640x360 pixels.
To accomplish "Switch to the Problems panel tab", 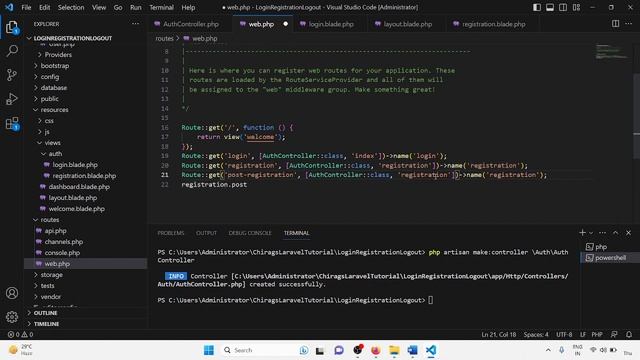I will coord(171,233).
